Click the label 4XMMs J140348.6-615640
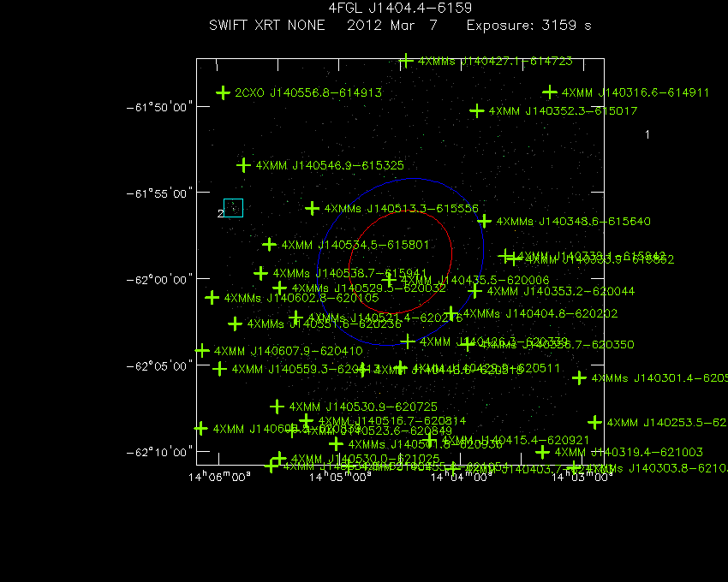The width and height of the screenshot is (728, 582). pos(573,222)
